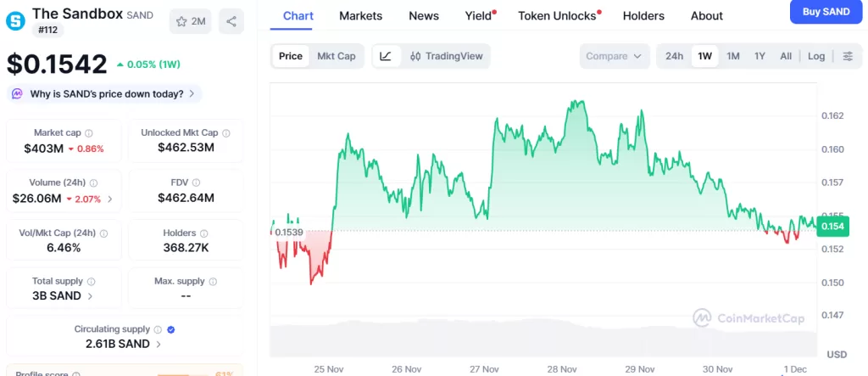Click the volume range strip below chart
This screenshot has height=376, width=868.
542,340
